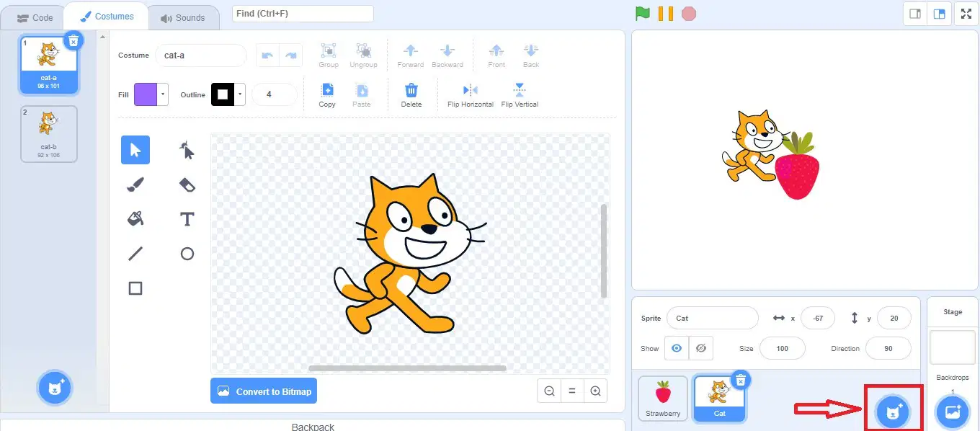Expand the Backpack bar
The image size is (980, 431).
coord(313,425)
